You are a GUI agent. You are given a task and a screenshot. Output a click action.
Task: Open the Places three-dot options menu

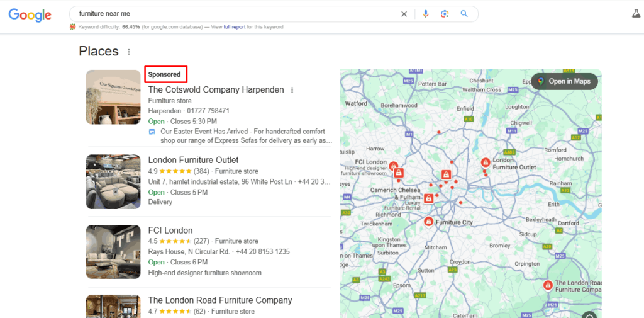pos(129,52)
